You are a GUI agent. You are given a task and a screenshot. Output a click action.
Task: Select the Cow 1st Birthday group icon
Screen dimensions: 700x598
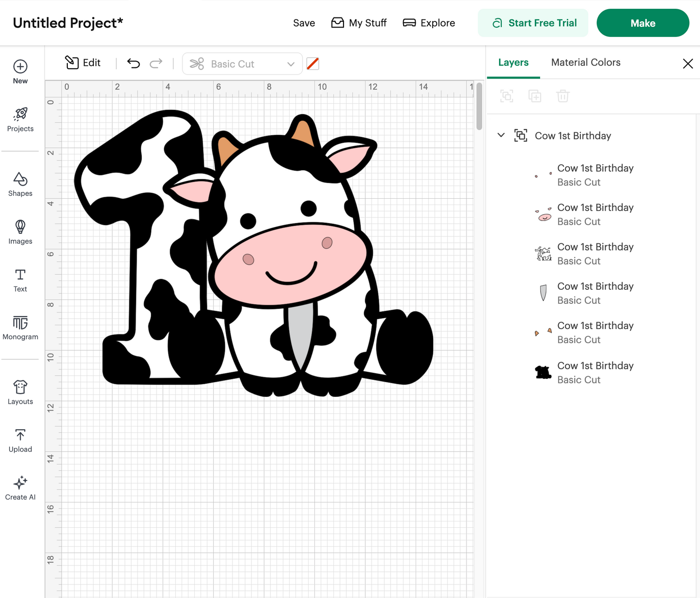coord(521,136)
